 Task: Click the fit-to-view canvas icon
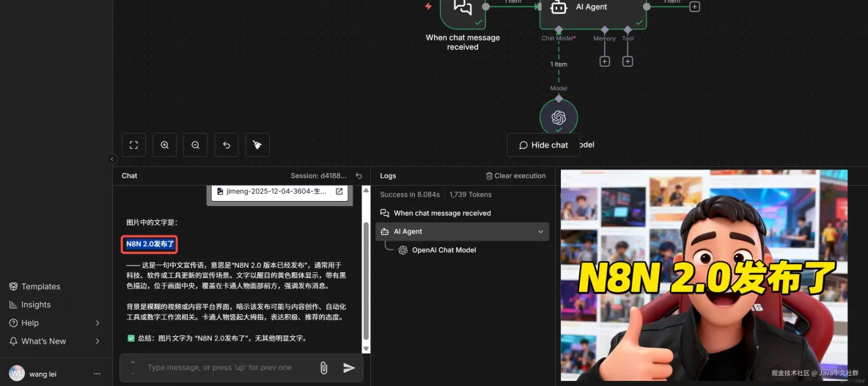point(133,145)
